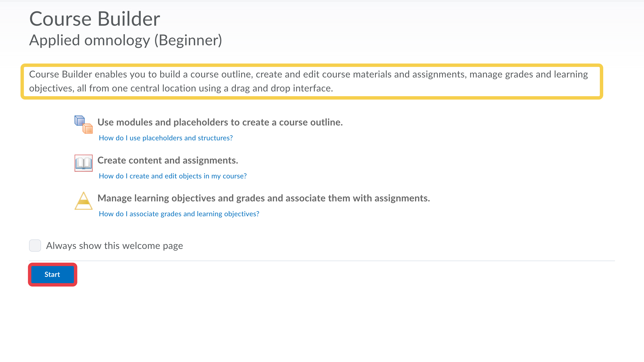
Task: Click the 'Always show this welcome page' label
Action: click(114, 246)
